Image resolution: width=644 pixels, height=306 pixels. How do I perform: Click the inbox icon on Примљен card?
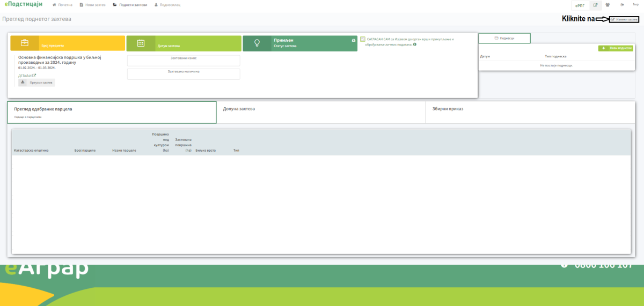click(x=353, y=40)
